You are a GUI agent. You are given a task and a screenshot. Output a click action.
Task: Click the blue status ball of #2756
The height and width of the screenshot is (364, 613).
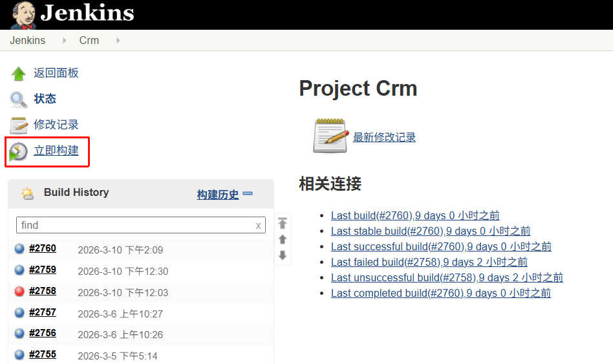[x=19, y=333]
